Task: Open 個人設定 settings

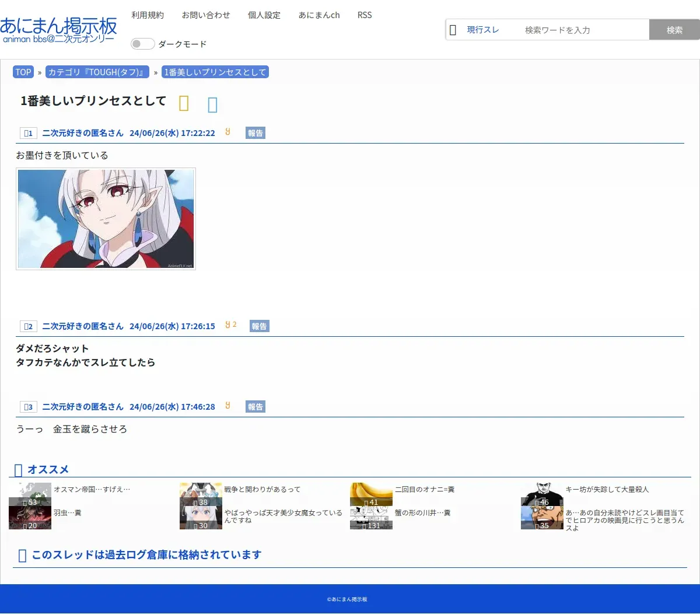Action: (x=264, y=15)
